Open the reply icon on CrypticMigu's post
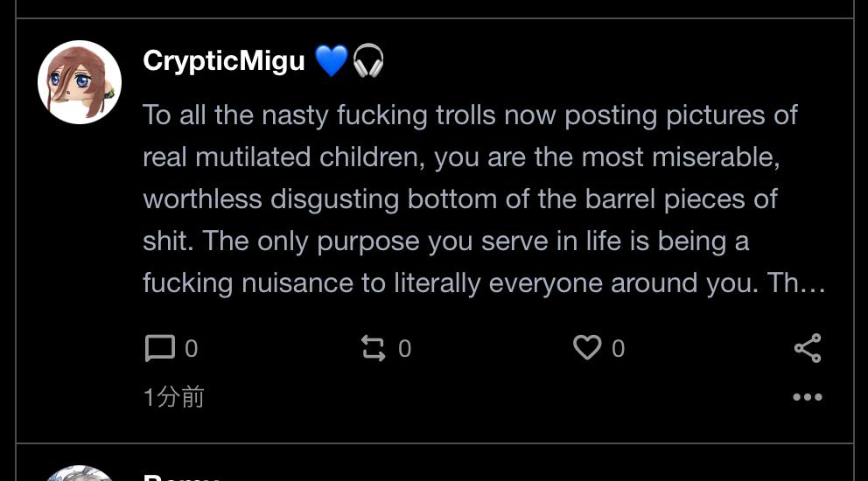868x481 pixels. click(159, 348)
